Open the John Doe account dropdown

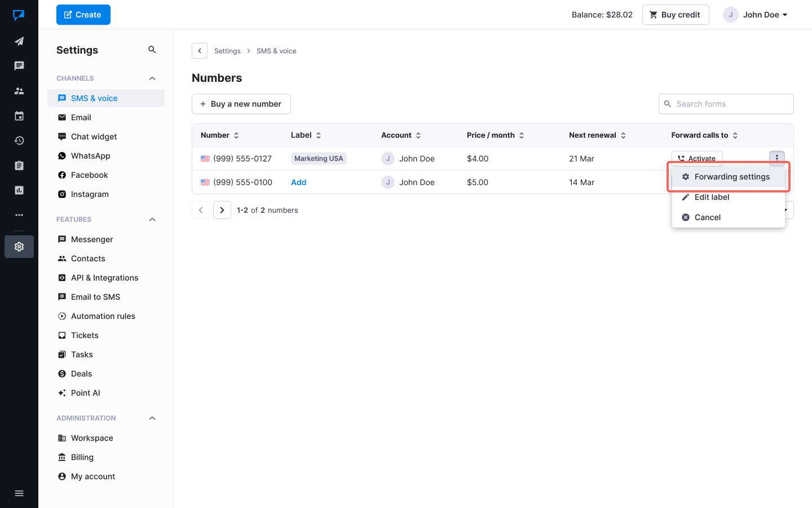pos(756,15)
